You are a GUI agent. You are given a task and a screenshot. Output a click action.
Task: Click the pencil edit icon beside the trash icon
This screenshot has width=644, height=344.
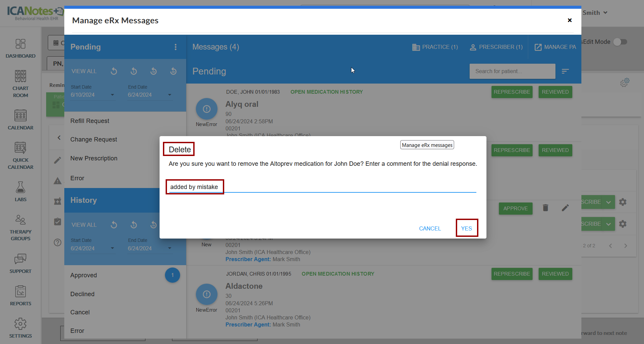click(565, 208)
